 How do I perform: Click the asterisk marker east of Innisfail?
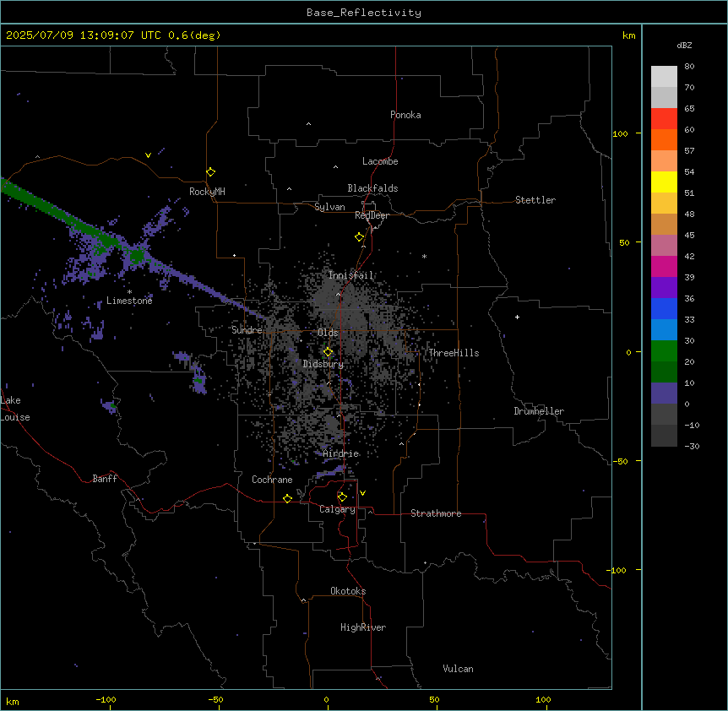[424, 256]
